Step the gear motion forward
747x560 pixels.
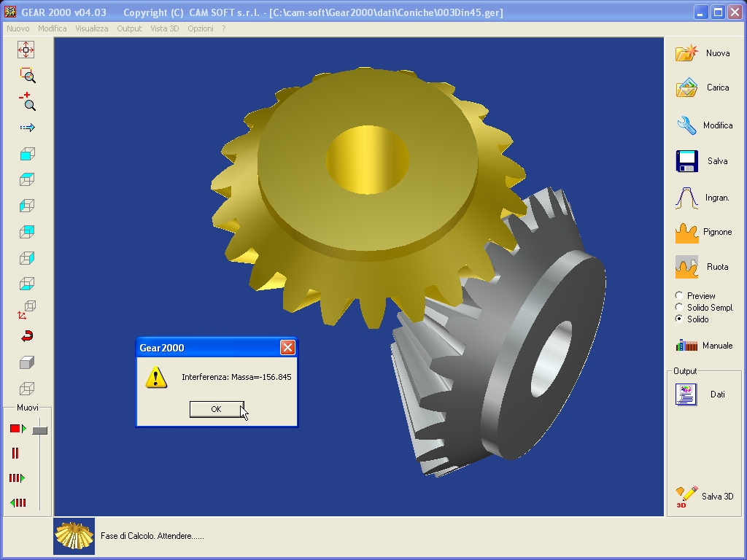17,478
